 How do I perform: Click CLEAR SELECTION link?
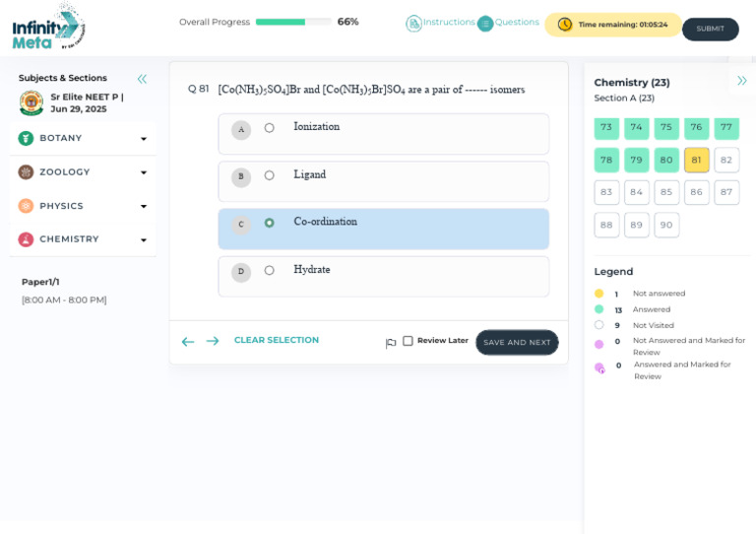click(277, 340)
